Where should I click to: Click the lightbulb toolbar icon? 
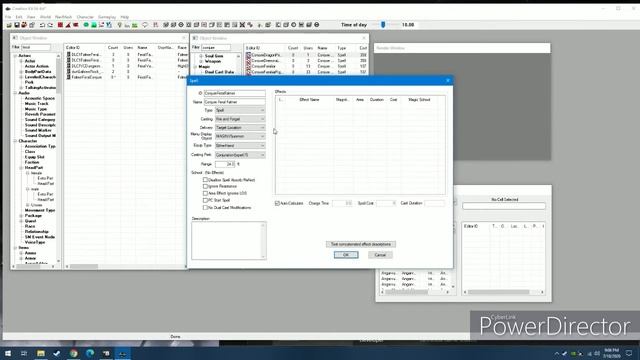click(120, 25)
